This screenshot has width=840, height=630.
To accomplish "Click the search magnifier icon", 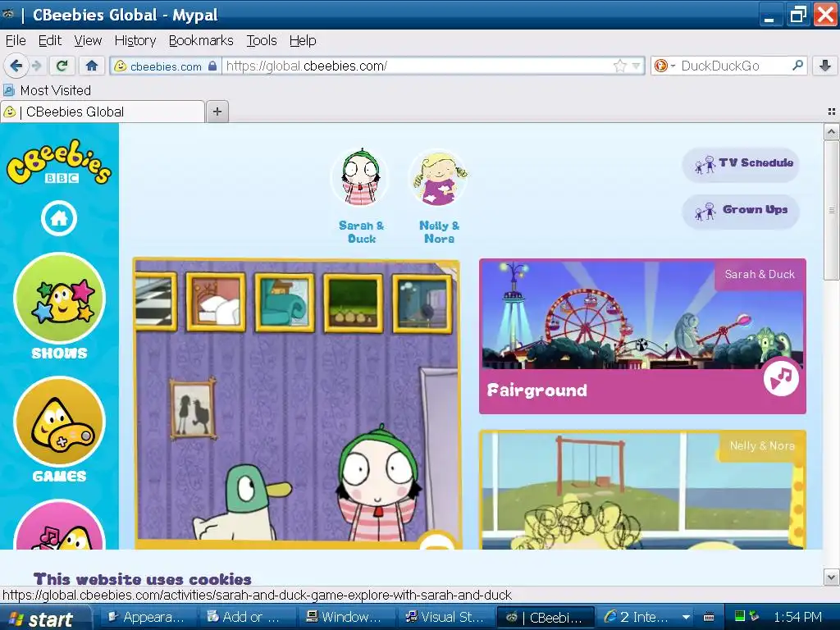I will tap(797, 66).
